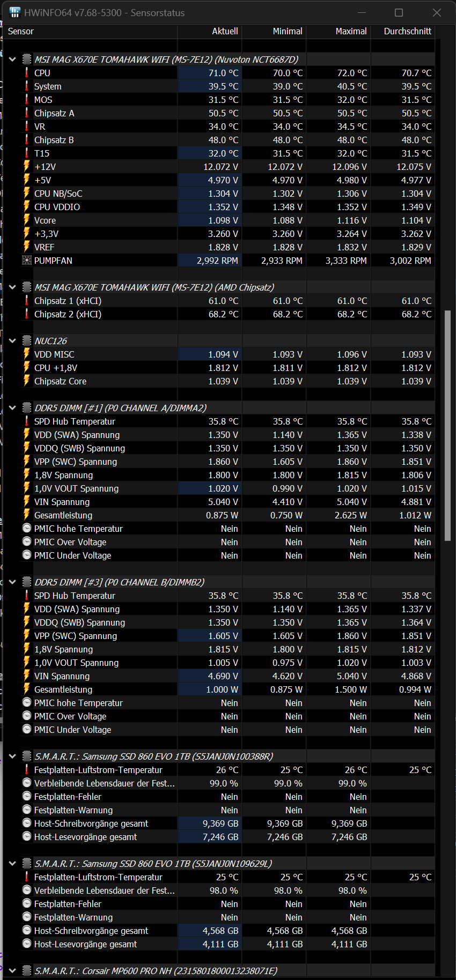456x980 pixels.
Task: Click the VREF voltage lightning icon
Action: pyautogui.click(x=27, y=247)
